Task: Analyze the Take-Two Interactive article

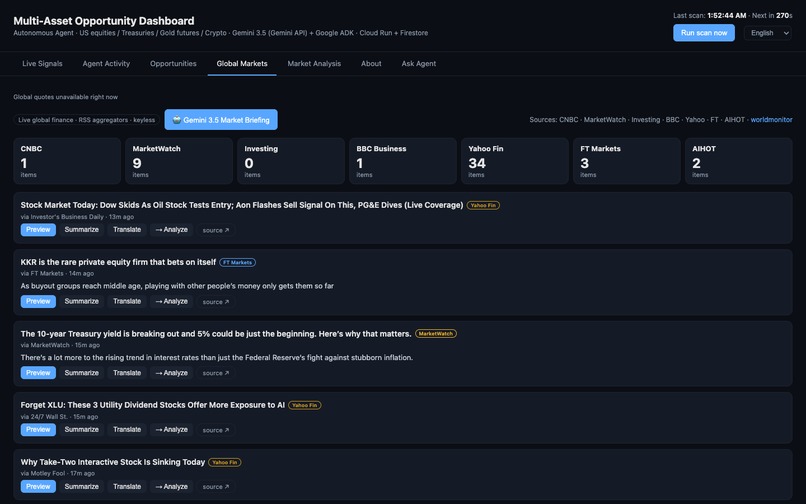Action: pos(172,487)
